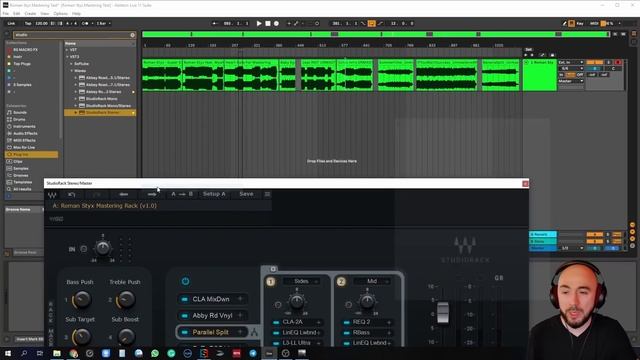Viewport: 640px width, 360px height.
Task: Expand the StudioRack Mono plugin entry
Action: (x=76, y=99)
